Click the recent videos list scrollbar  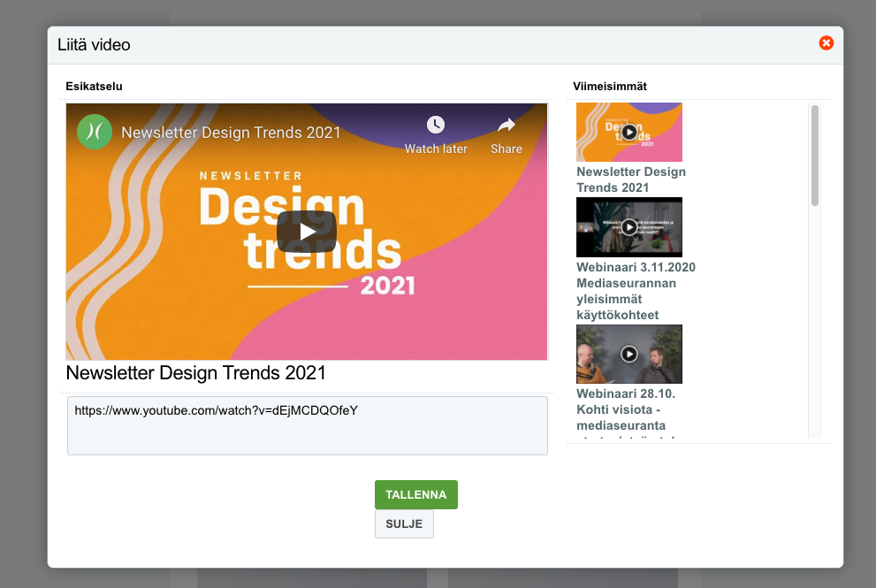pyautogui.click(x=814, y=156)
